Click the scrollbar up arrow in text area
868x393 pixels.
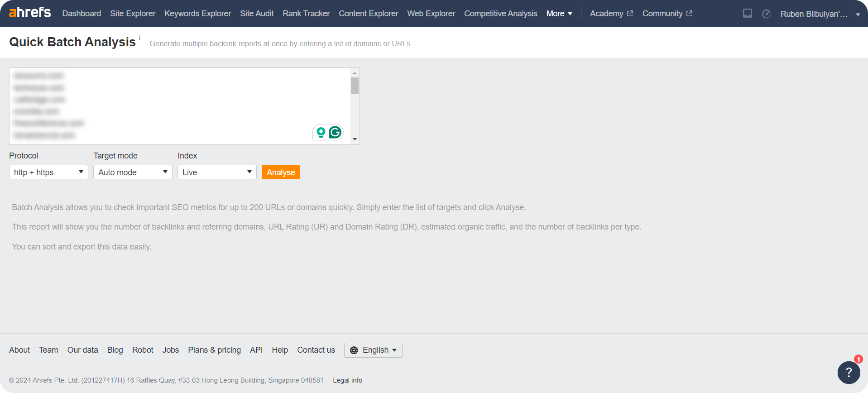click(x=355, y=73)
